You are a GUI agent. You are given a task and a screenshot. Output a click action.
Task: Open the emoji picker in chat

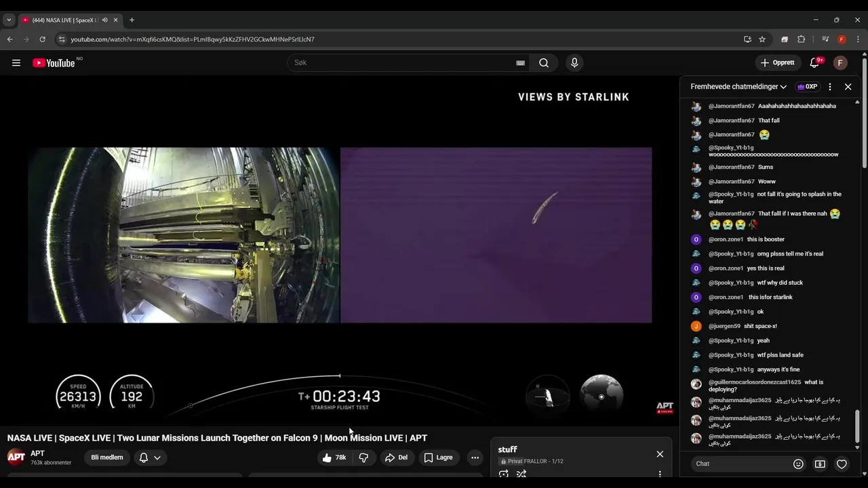click(x=798, y=464)
